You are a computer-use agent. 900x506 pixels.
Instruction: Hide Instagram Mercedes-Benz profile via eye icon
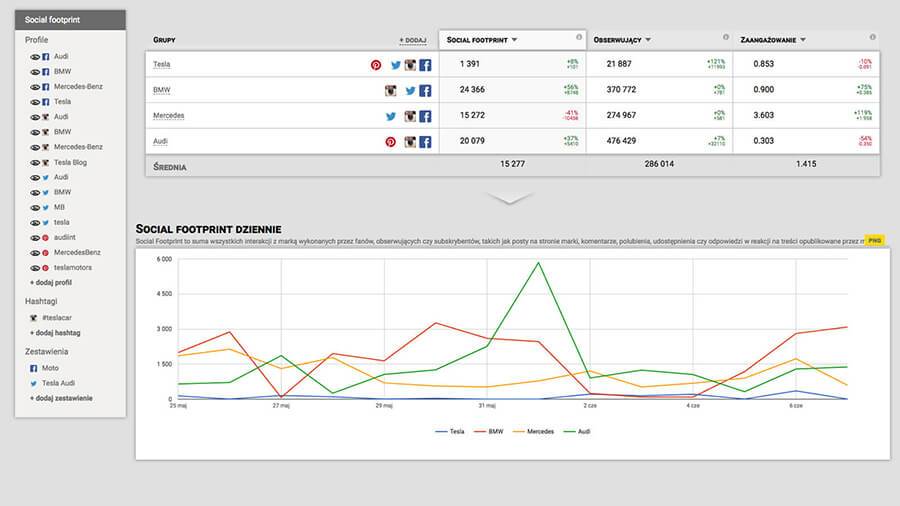35,147
